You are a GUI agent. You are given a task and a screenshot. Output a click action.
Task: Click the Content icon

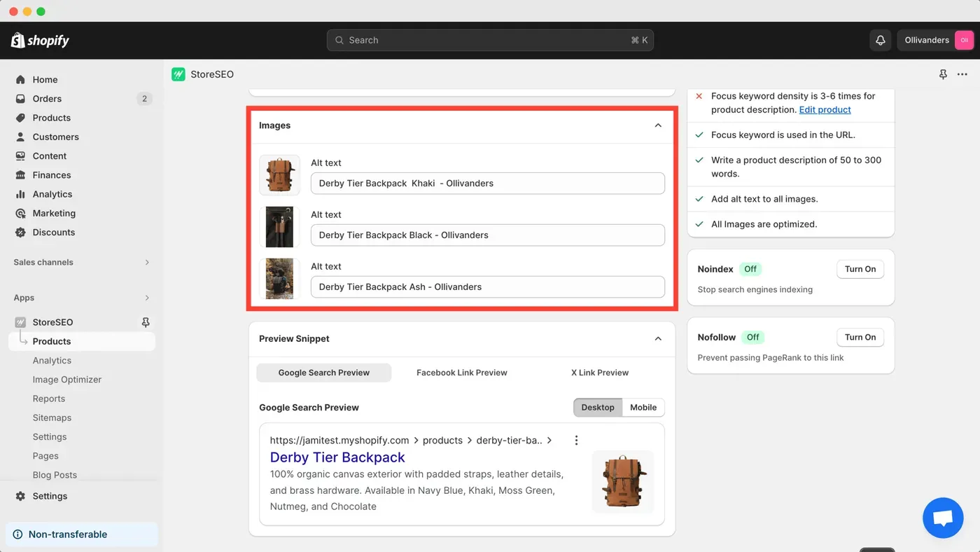point(20,156)
